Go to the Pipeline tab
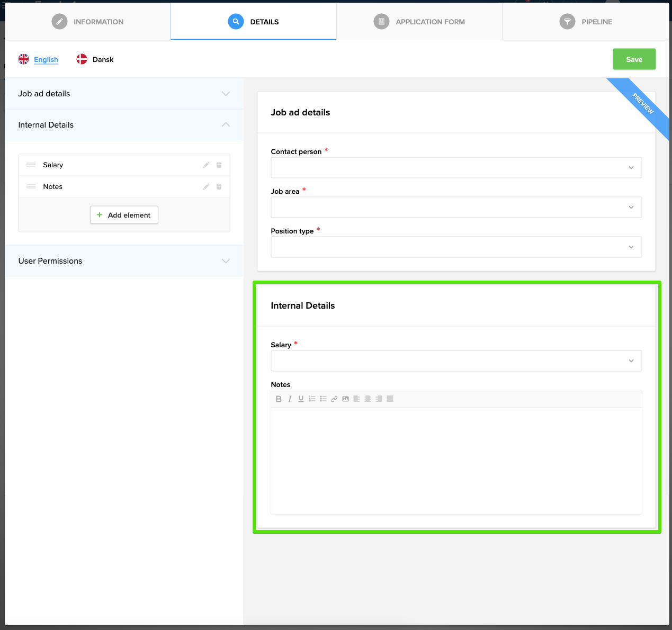672x630 pixels. (x=586, y=22)
